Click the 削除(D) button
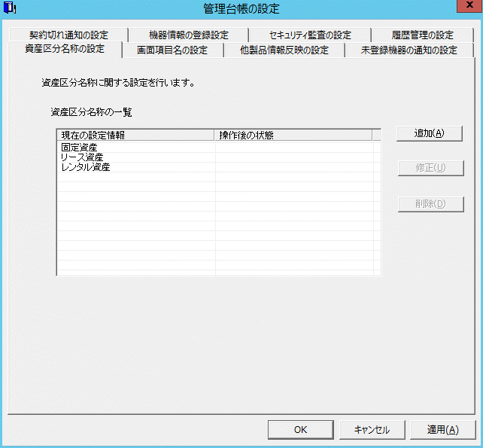This screenshot has height=448, width=483. click(x=430, y=204)
